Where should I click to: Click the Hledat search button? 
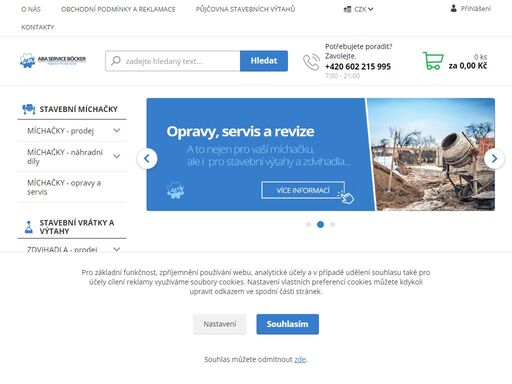(264, 61)
